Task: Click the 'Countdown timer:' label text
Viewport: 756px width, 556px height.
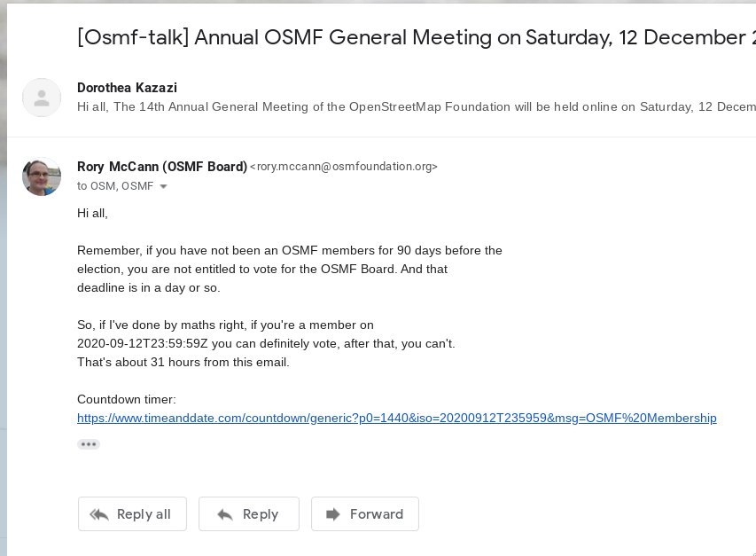Action: point(127,400)
